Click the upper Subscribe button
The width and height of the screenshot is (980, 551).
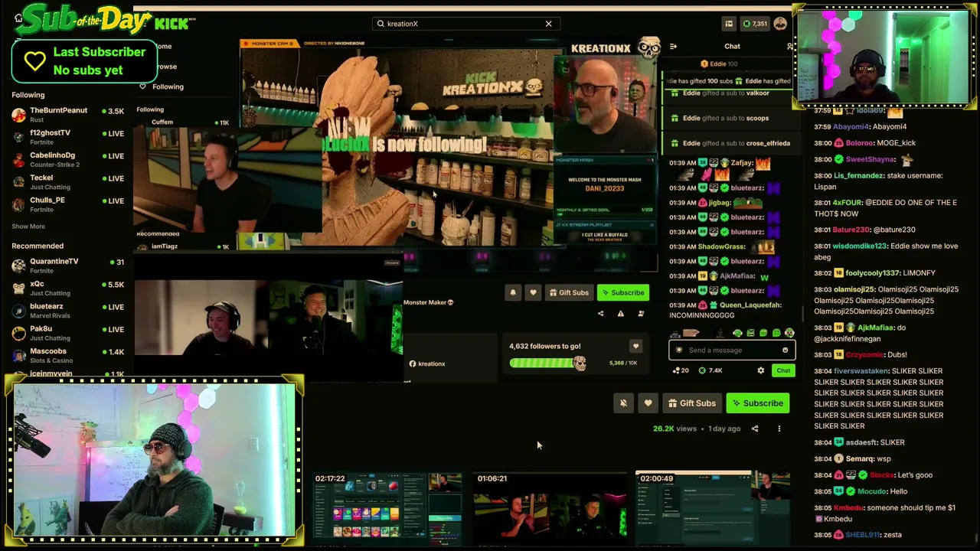(x=622, y=292)
